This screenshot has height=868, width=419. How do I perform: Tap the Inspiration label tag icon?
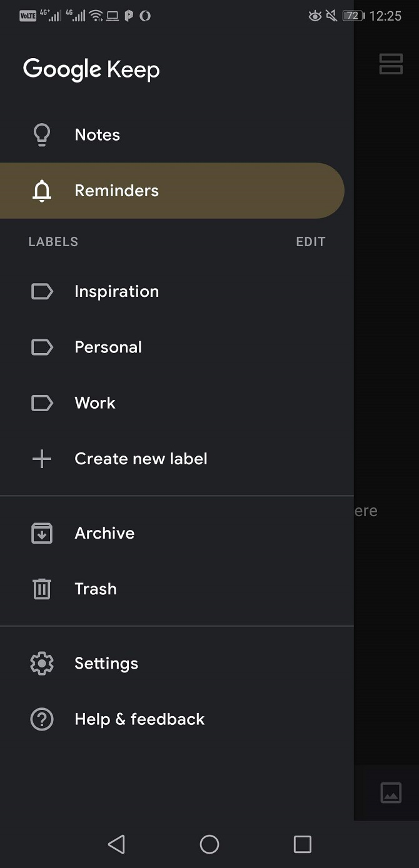[42, 291]
